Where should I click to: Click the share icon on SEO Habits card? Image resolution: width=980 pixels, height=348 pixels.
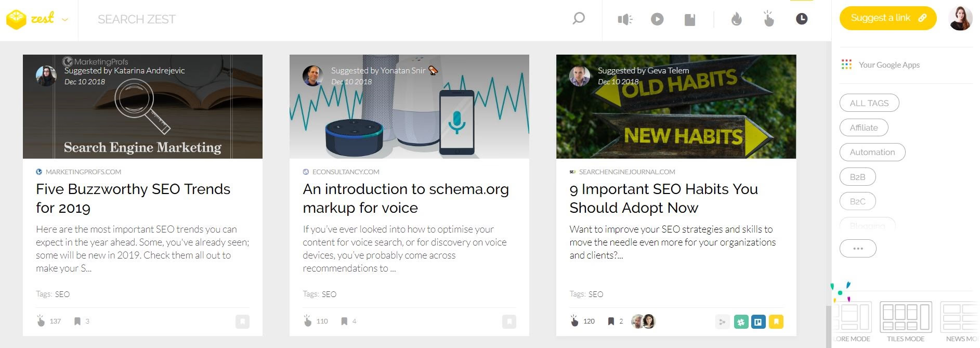(x=722, y=322)
